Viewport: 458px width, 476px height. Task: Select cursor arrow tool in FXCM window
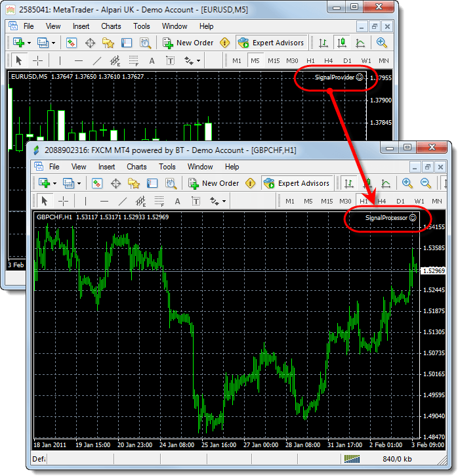tap(44, 201)
